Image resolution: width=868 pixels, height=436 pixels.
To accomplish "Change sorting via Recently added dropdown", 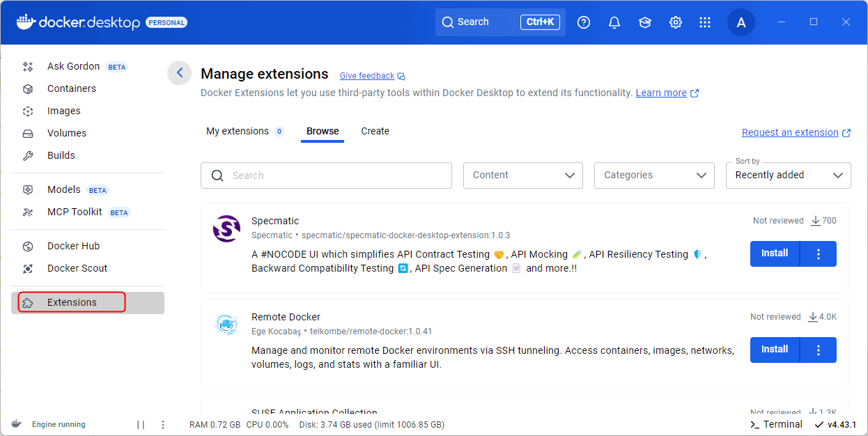I will (788, 175).
